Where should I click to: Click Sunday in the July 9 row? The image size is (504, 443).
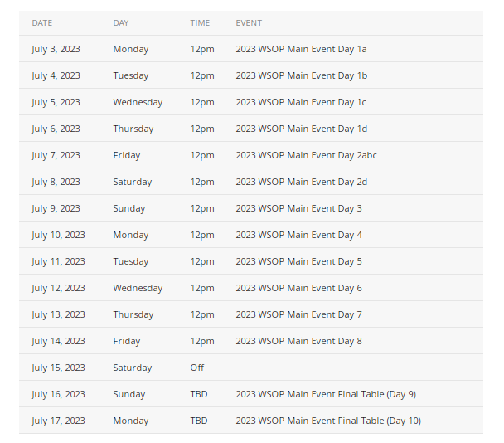click(x=129, y=208)
